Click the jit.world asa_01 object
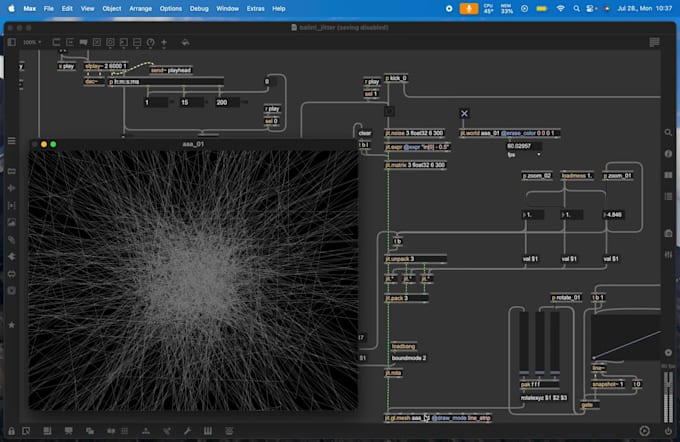This screenshot has height=442, width=680. (x=510, y=133)
